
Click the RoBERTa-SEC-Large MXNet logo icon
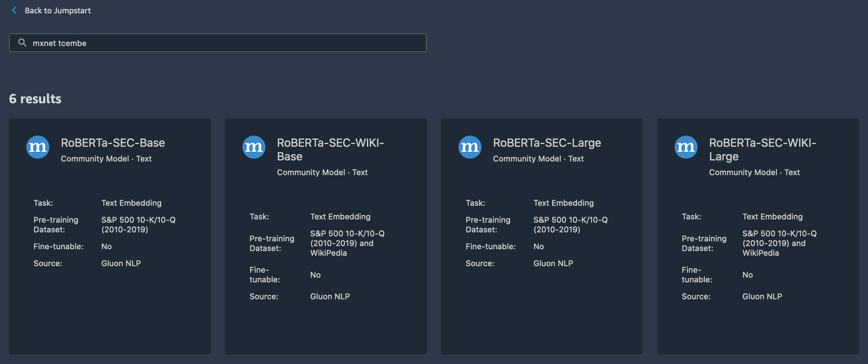tap(470, 147)
